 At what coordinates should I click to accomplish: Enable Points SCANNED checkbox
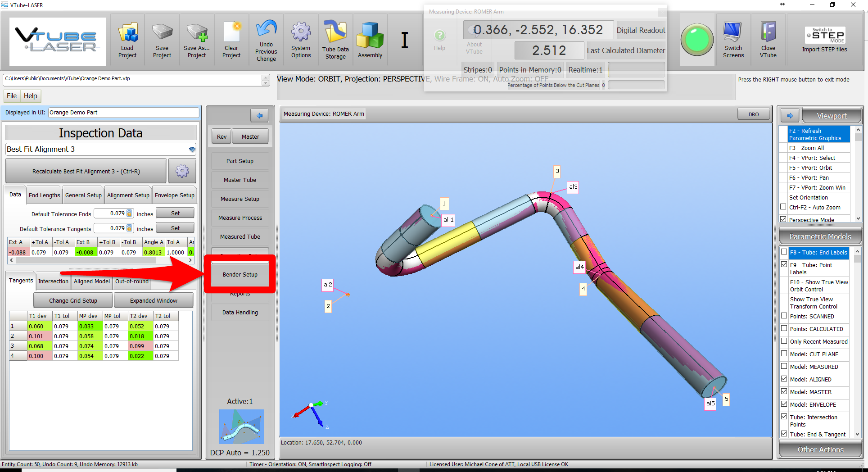coord(784,316)
